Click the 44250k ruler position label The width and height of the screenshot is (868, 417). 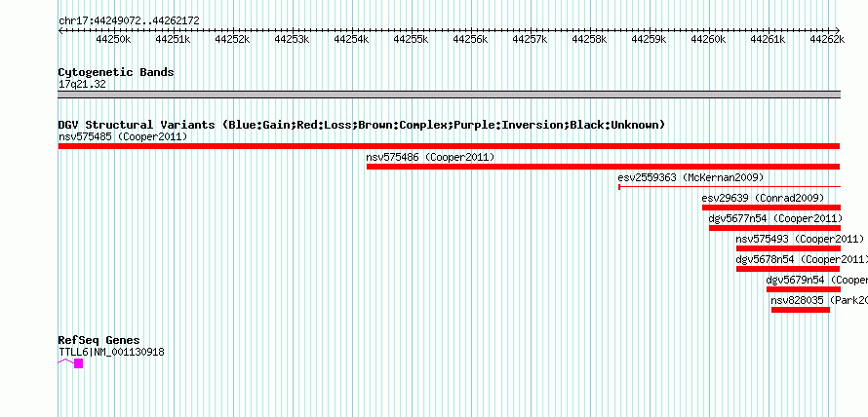(x=113, y=40)
